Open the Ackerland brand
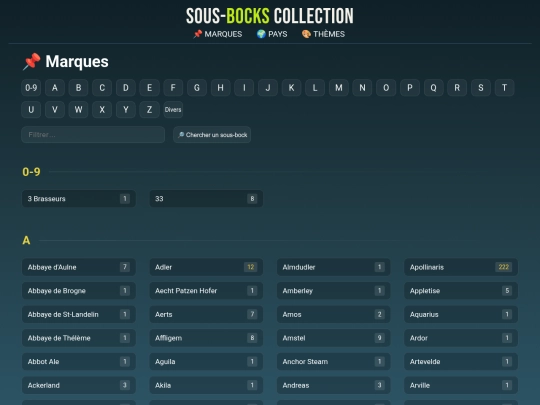Viewport: 540px width, 405px height. coord(79,385)
